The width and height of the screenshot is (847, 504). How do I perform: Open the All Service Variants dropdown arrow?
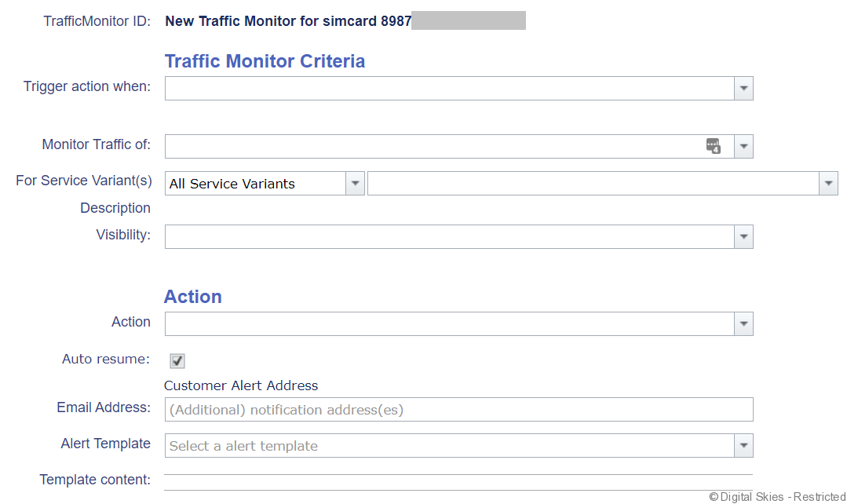(x=355, y=184)
